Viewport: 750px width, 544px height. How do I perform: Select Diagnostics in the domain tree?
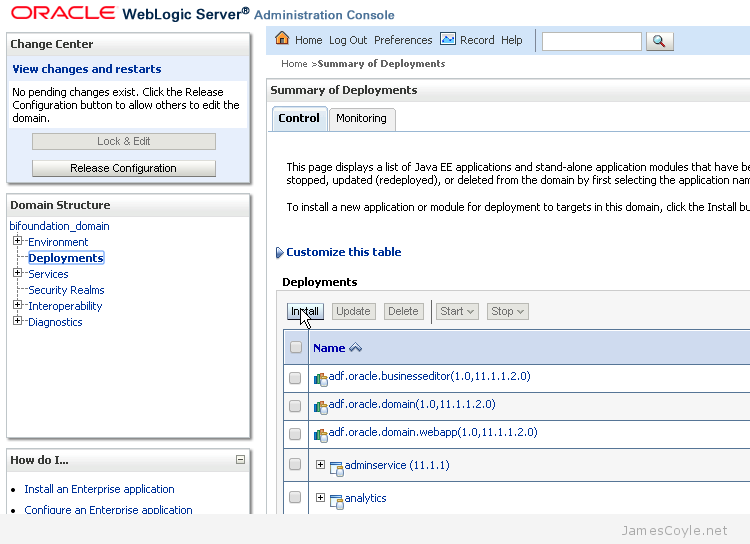tap(55, 322)
